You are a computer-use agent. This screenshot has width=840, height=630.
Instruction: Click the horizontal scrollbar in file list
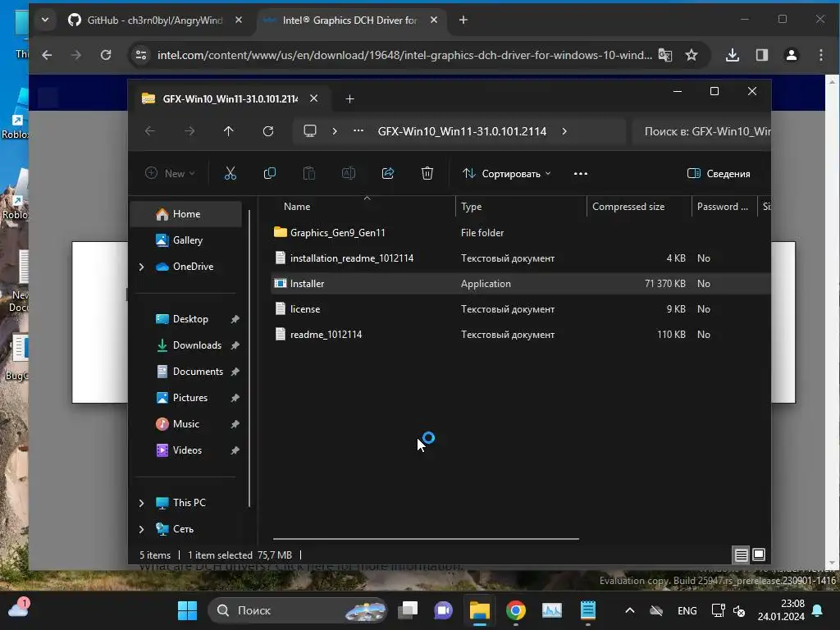click(x=426, y=538)
